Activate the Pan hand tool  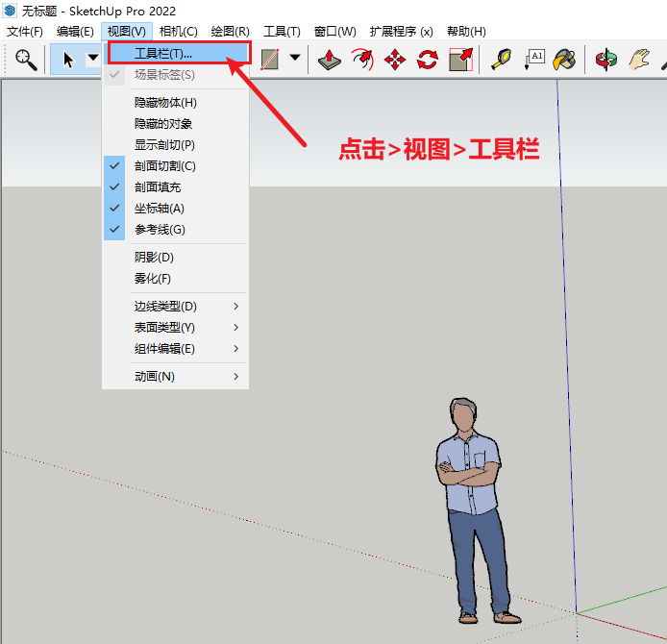639,60
